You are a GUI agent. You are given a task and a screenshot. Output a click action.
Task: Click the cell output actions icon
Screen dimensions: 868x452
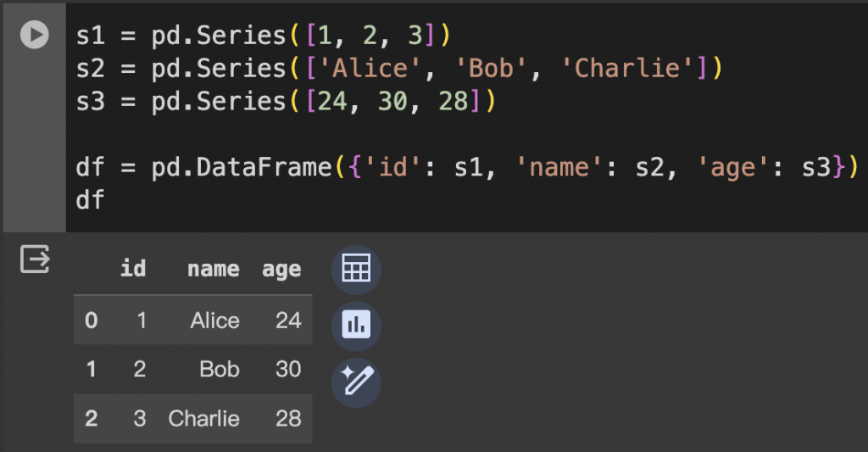click(36, 259)
